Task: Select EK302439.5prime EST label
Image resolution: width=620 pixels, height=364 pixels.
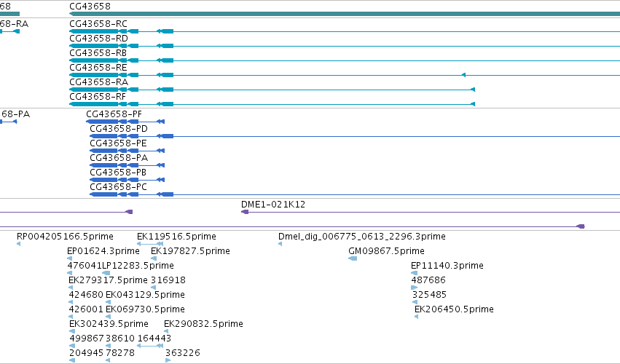Action: tap(109, 324)
